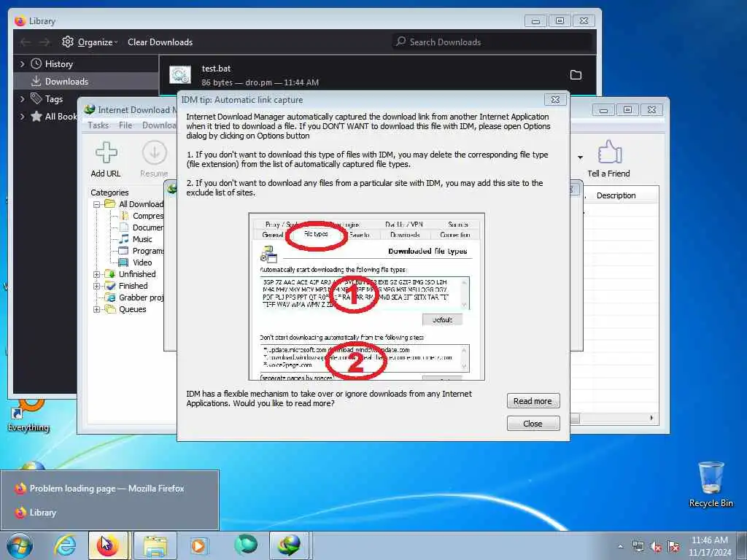Open File menu in IDM
Screen dimensions: 747x560
pos(125,125)
